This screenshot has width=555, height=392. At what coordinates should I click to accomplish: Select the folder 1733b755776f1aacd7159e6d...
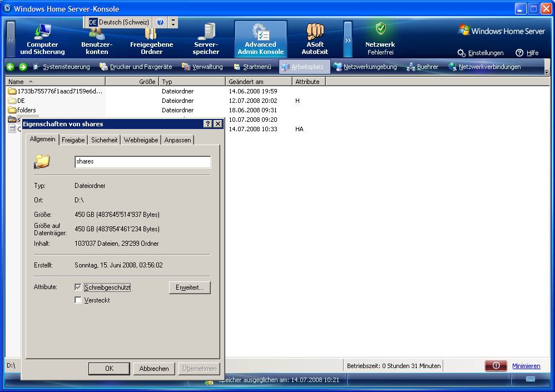click(55, 91)
